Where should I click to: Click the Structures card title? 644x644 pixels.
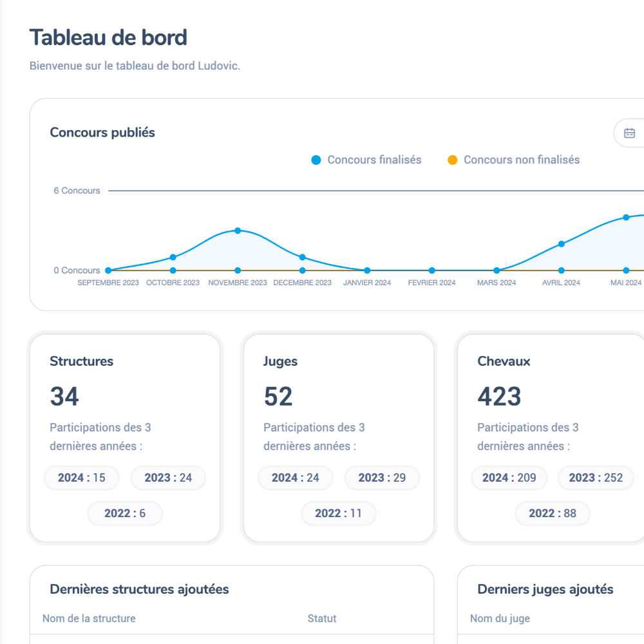(x=81, y=361)
